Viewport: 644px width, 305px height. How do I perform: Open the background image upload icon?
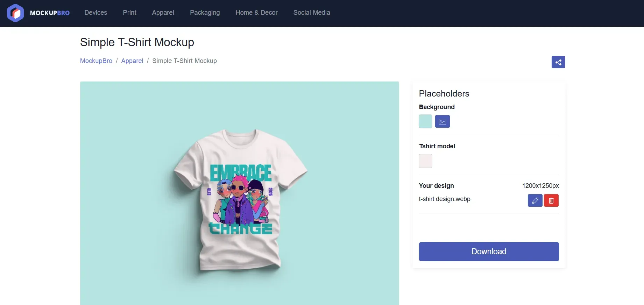[x=442, y=122]
